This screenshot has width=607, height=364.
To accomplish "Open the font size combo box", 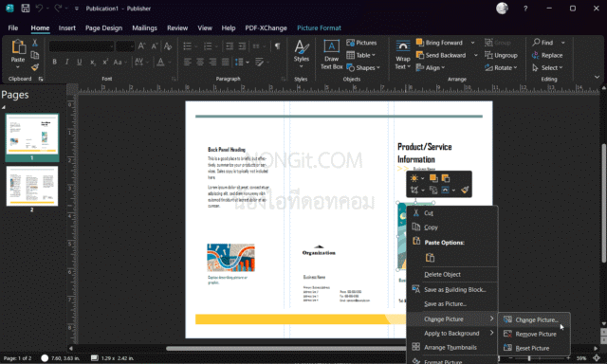I will (125, 46).
